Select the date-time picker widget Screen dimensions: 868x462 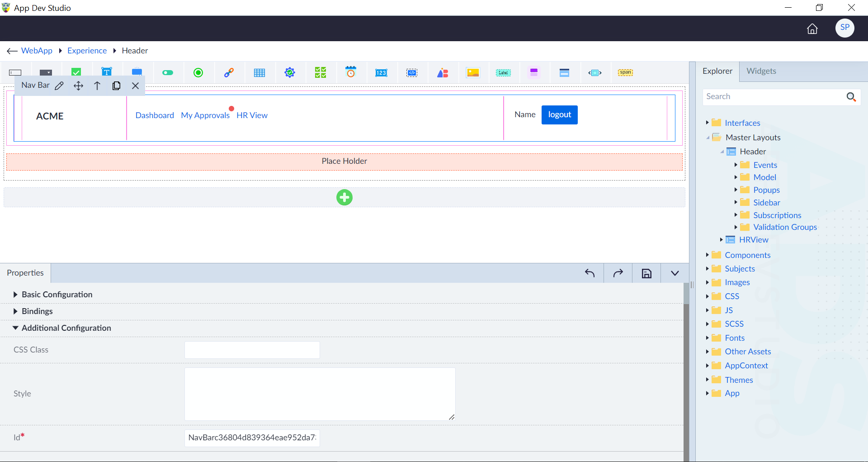coord(351,72)
